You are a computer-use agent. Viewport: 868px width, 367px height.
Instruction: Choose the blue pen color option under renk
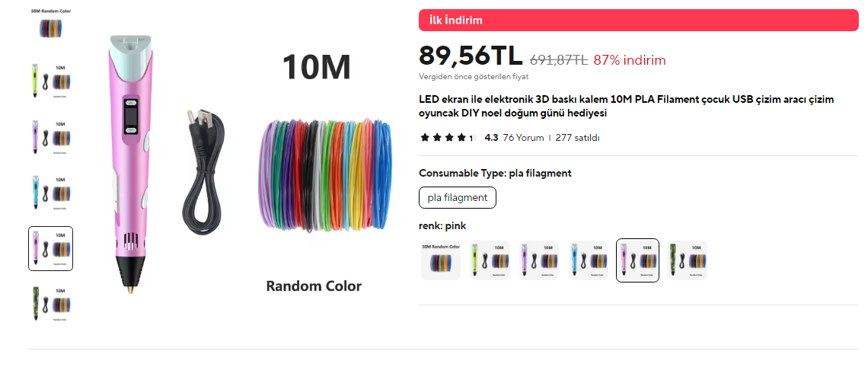pyautogui.click(x=589, y=260)
